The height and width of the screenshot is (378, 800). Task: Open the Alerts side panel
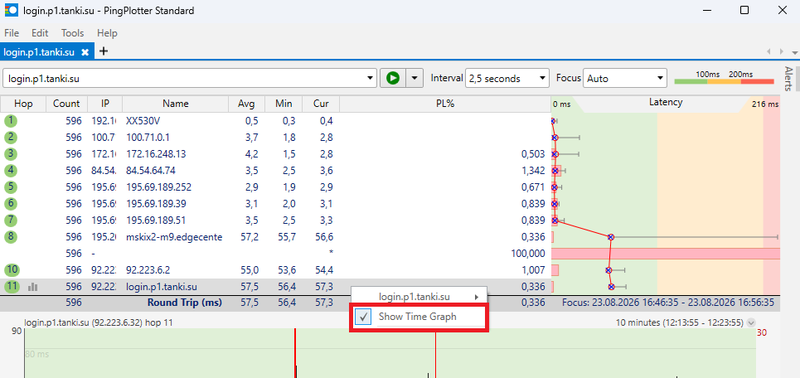tap(788, 78)
